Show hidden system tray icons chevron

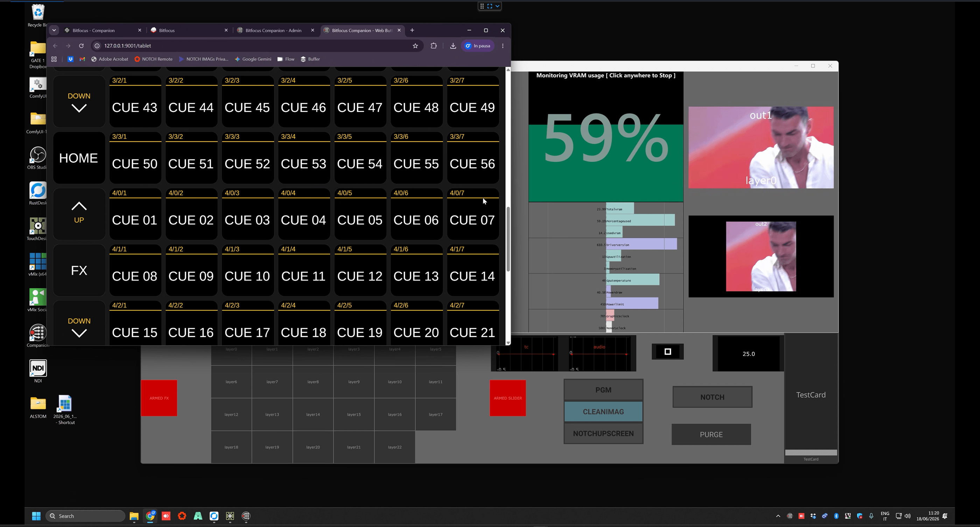(778, 516)
